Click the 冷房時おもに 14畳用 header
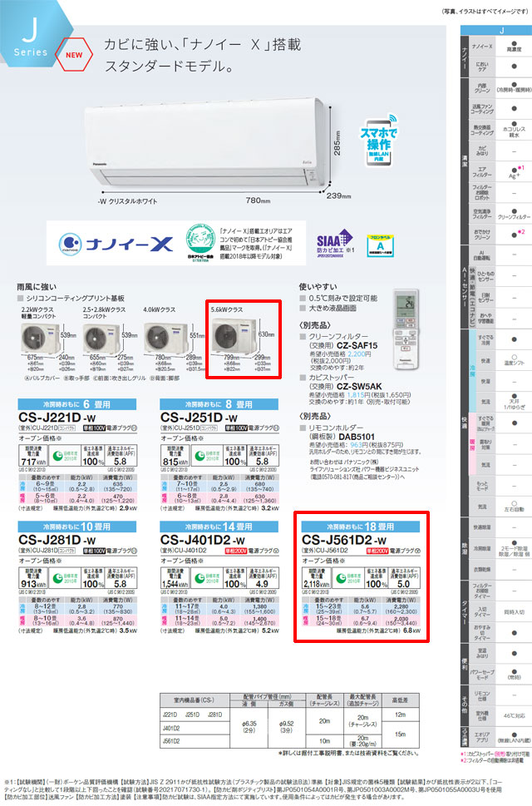This screenshot has height=806, width=532. click(219, 527)
